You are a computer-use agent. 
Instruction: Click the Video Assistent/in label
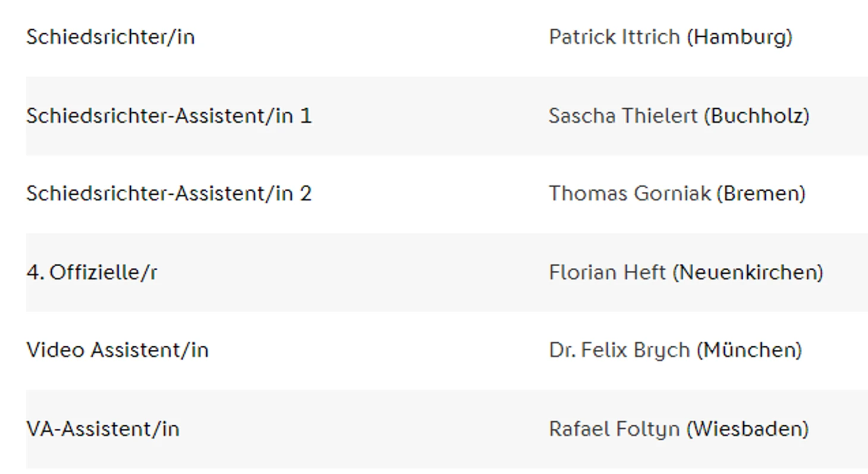118,350
